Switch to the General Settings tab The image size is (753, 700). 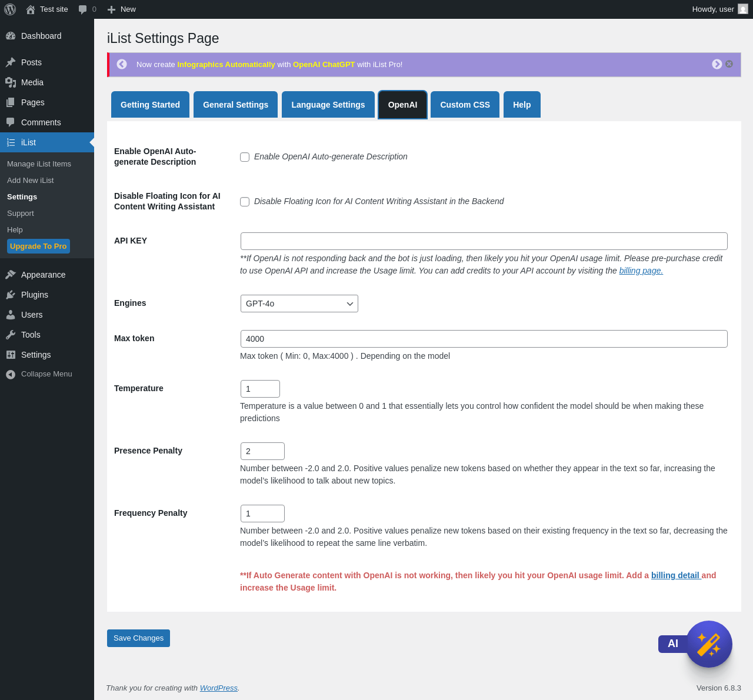click(235, 105)
